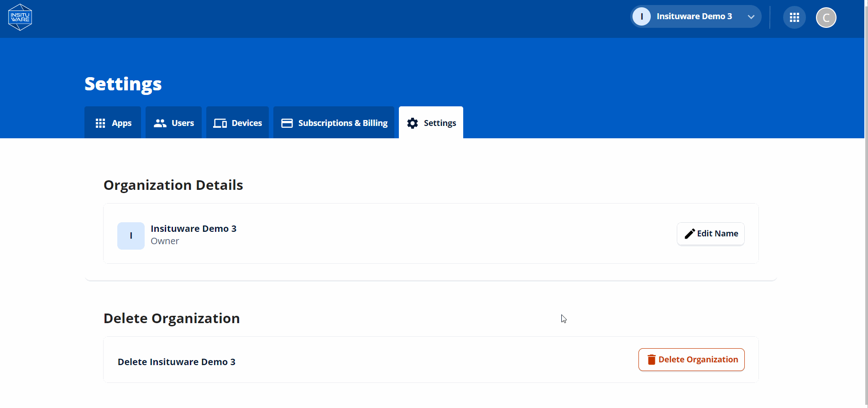The width and height of the screenshot is (868, 408).
Task: Click the Edit Name button
Action: [711, 234]
